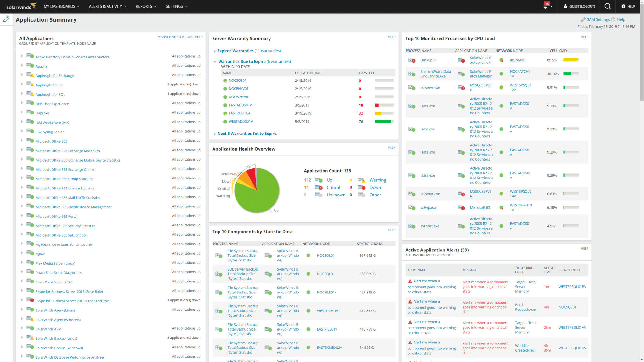
Task: Open the ALERTS & ACTIVITY menu
Action: (105, 6)
